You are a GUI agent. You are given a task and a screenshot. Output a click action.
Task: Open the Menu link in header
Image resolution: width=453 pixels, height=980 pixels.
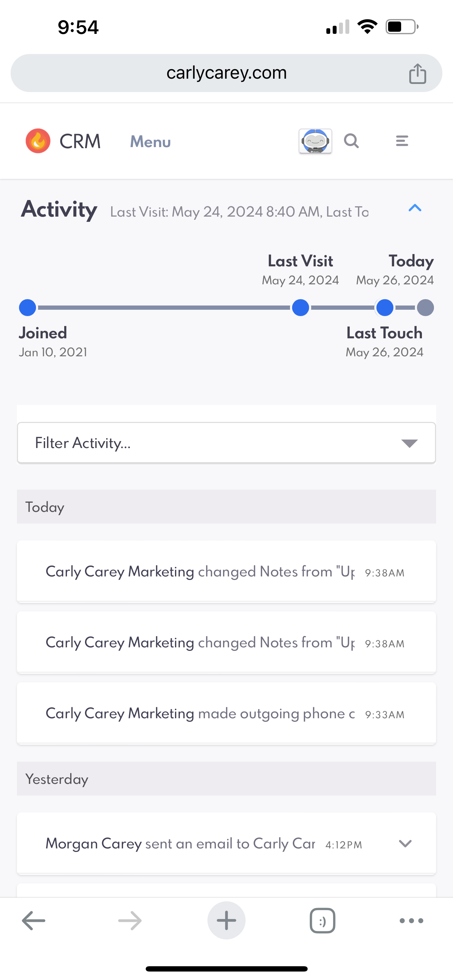pos(150,142)
